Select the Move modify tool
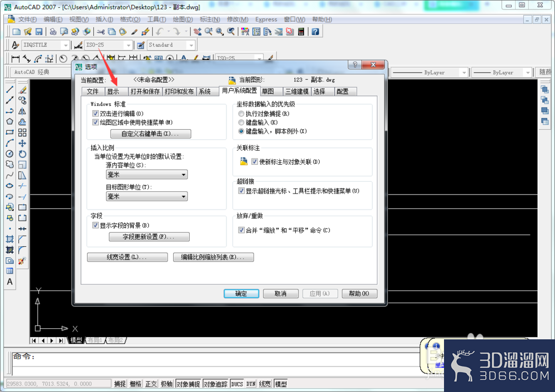This screenshot has height=392, width=555. point(22,143)
